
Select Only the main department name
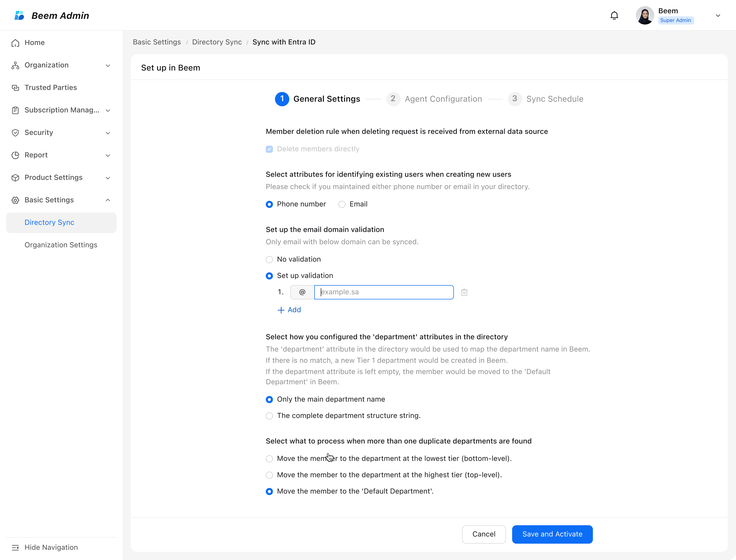tap(269, 399)
